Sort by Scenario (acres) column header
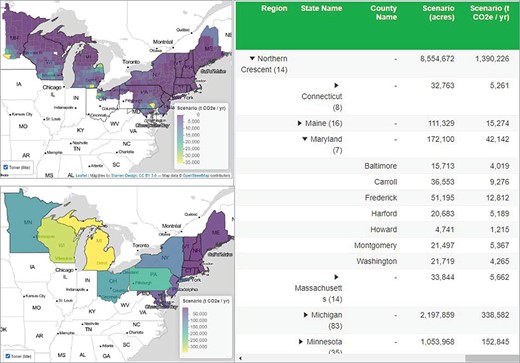Image resolution: width=520 pixels, height=363 pixels. 438,13
